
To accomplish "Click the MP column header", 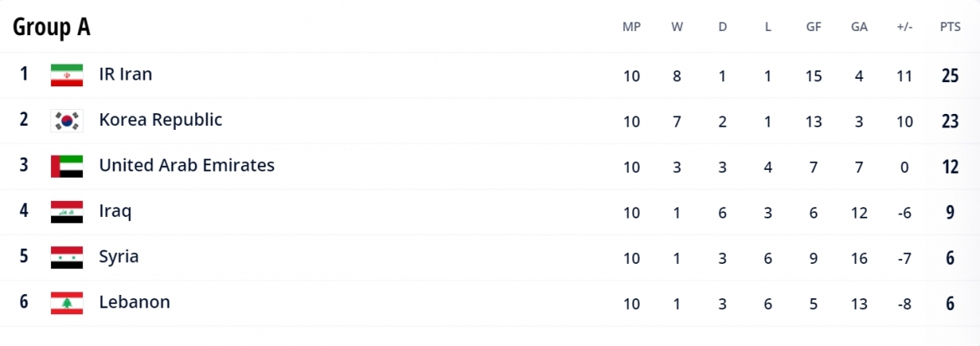I will click(632, 27).
